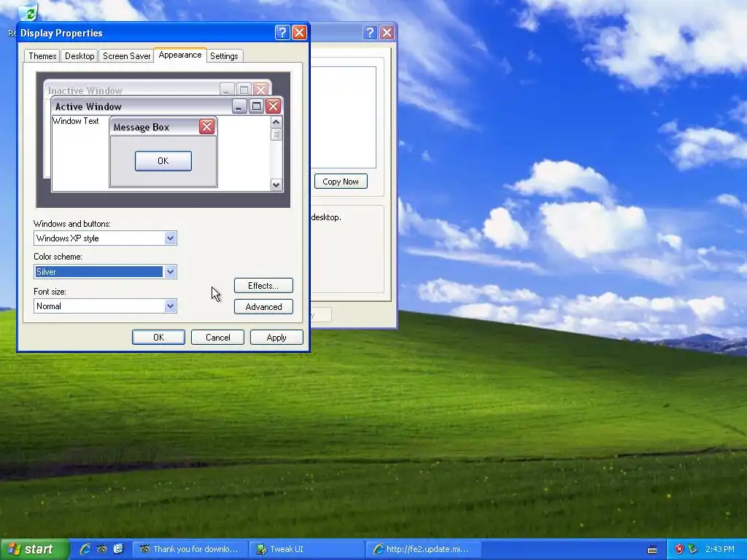This screenshot has width=747, height=560.
Task: Click the Active Window title bar preview
Action: 167,106
